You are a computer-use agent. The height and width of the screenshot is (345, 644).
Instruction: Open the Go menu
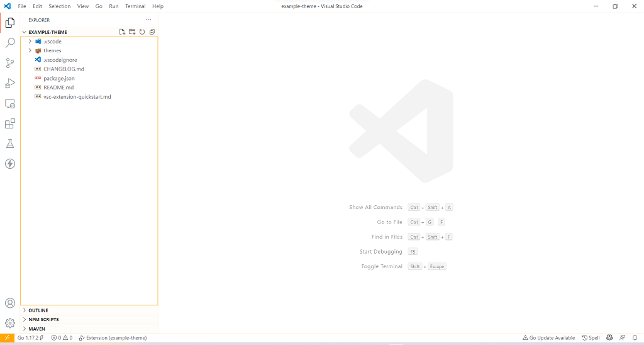pyautogui.click(x=99, y=6)
